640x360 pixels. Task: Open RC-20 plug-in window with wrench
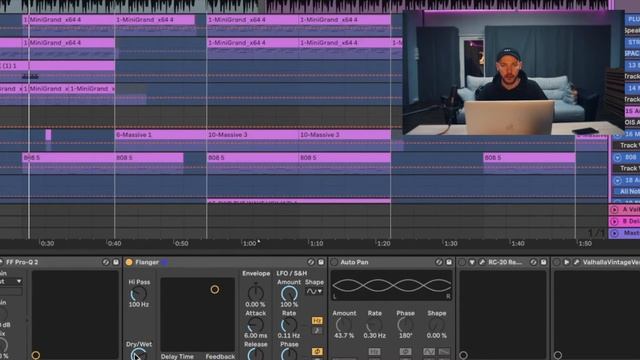click(482, 262)
